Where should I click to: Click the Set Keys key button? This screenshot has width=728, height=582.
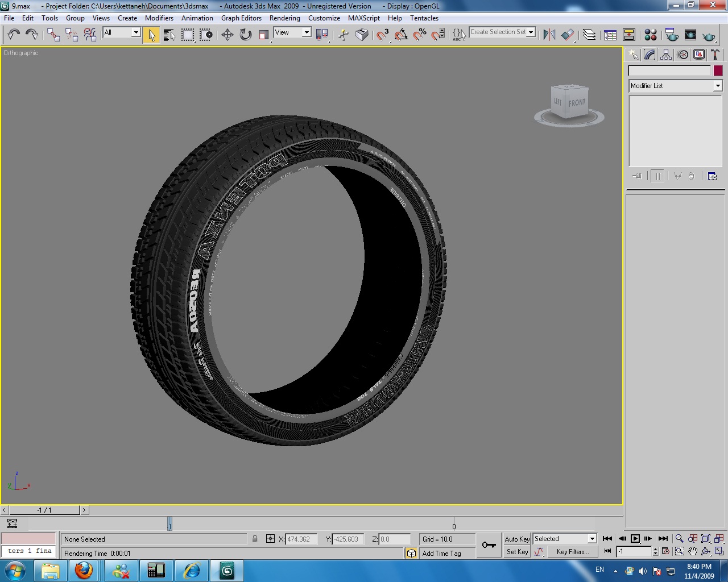489,545
